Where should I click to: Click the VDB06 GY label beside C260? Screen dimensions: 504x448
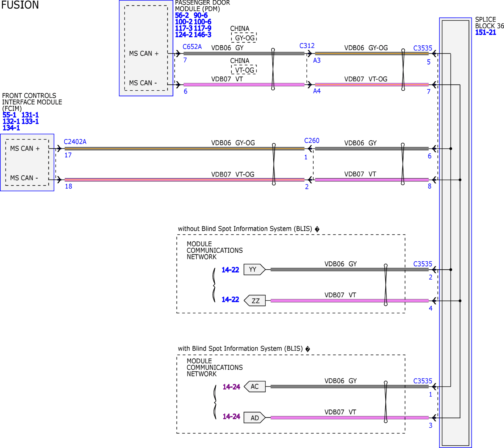360,143
